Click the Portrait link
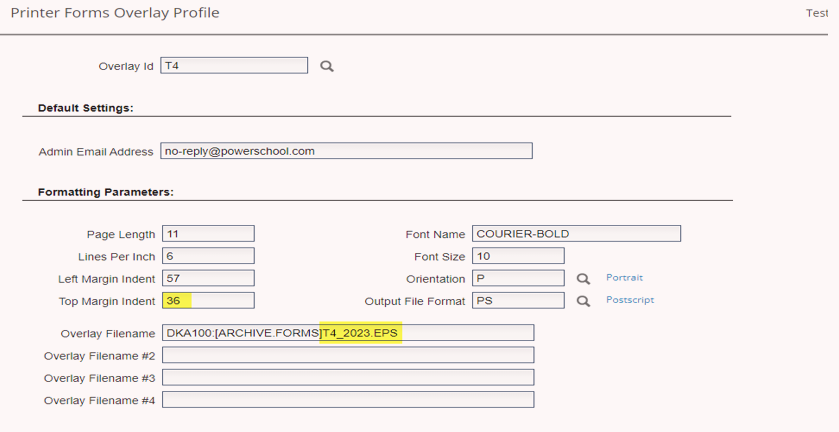 click(624, 278)
